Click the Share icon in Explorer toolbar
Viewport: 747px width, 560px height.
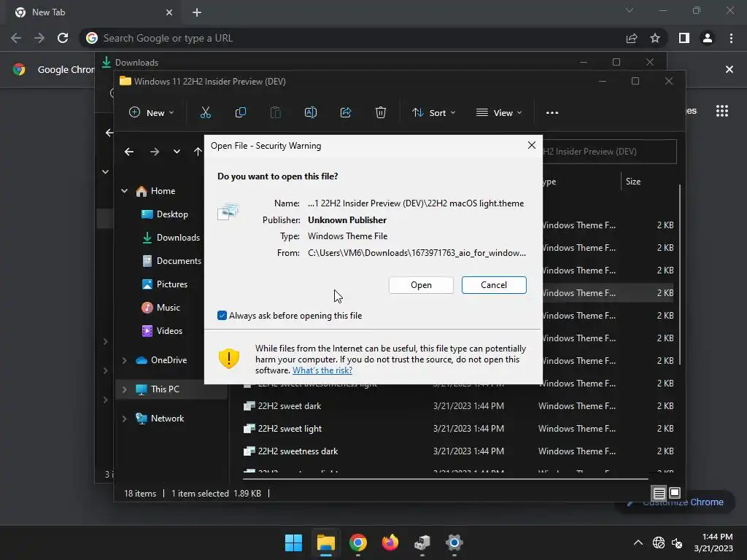coord(346,112)
